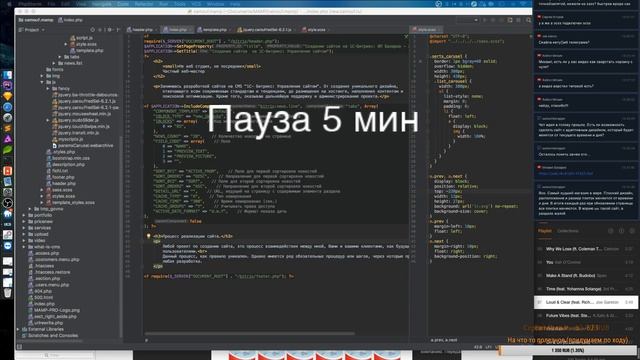
Task: Open urlrewrite.php in project tree
Action: click(x=48, y=323)
